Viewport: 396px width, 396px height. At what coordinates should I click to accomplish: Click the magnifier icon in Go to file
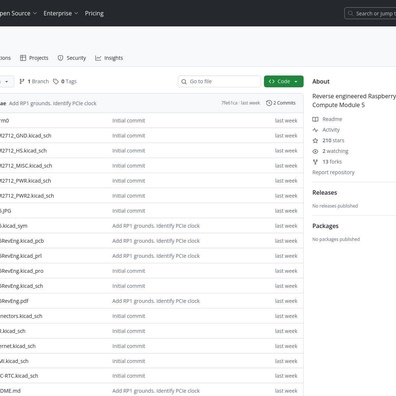[x=184, y=82]
